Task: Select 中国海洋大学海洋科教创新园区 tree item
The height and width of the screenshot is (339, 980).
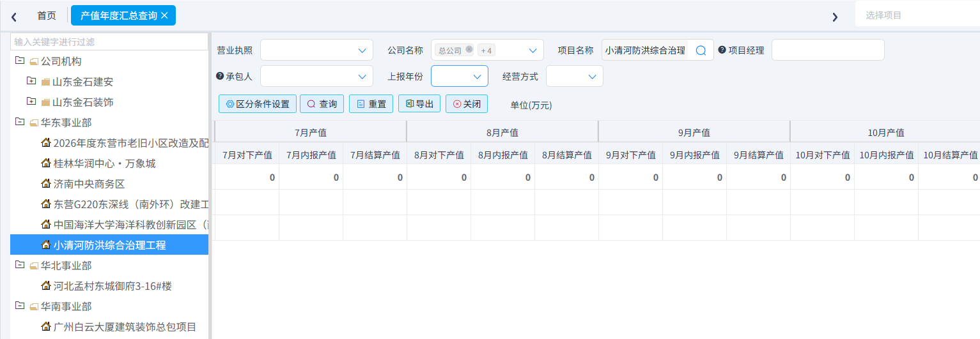Action: click(x=109, y=225)
